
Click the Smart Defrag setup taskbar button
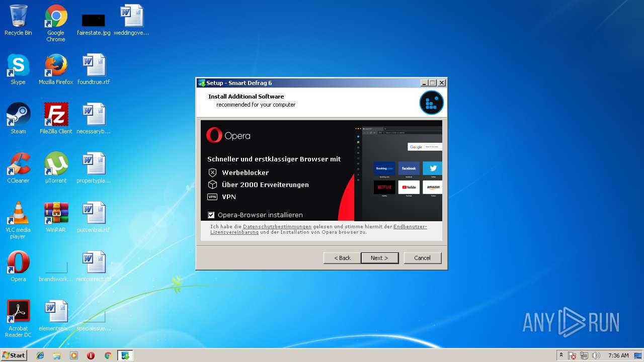125,355
